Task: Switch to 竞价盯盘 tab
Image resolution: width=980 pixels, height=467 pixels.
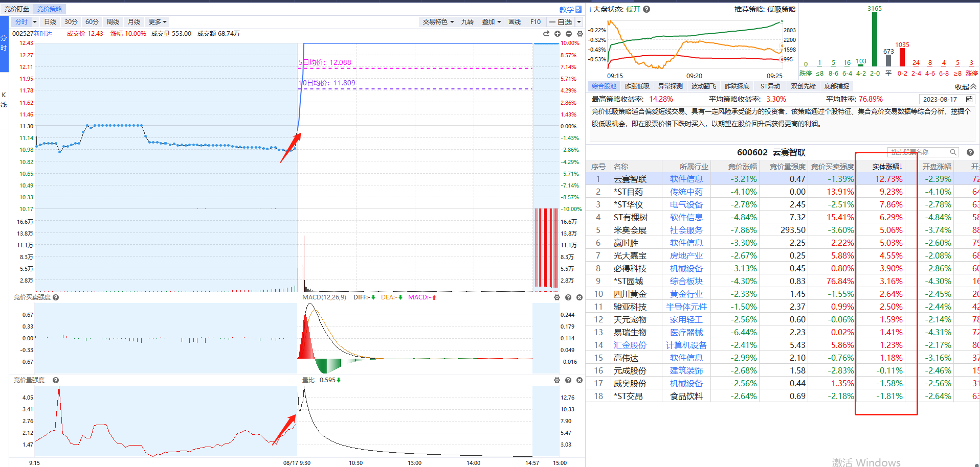Action: tap(17, 9)
